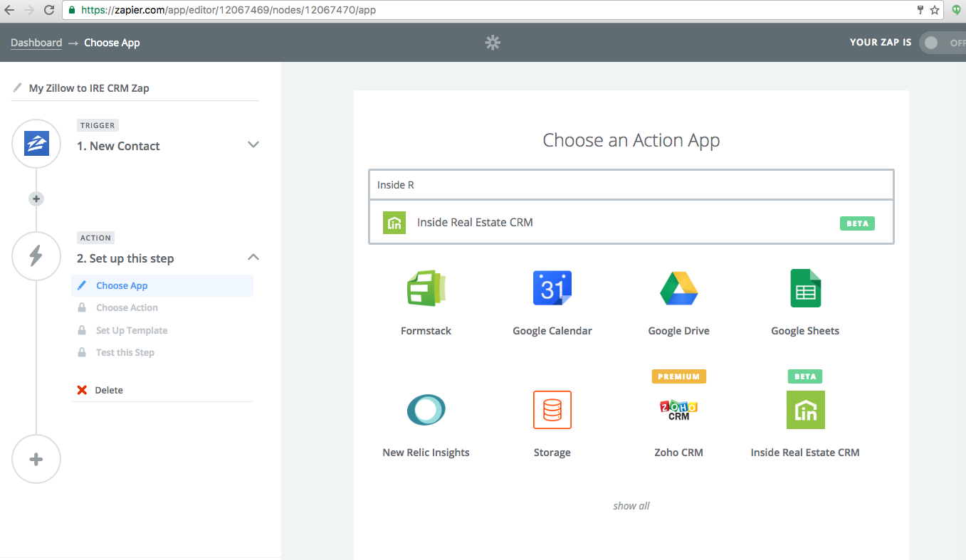Add a step between trigger and action
Viewport: 966px width, 560px height.
point(36,199)
